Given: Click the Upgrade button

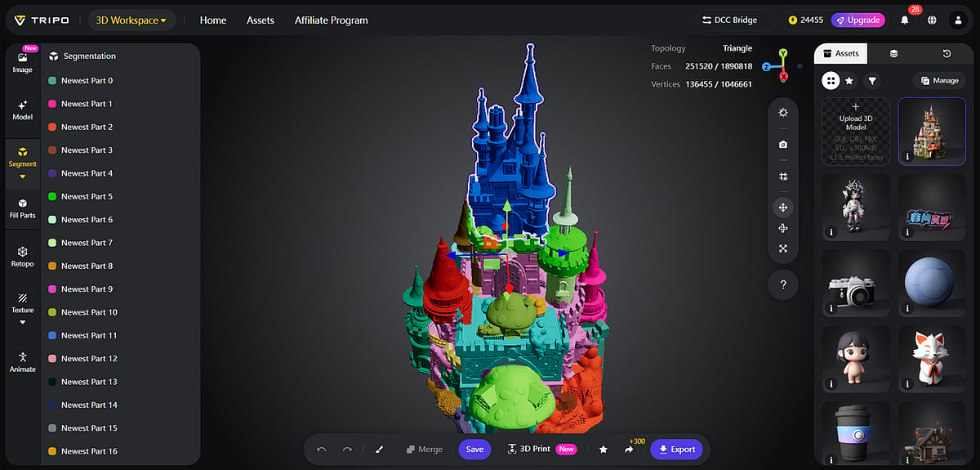Looking at the screenshot, I should pos(858,20).
